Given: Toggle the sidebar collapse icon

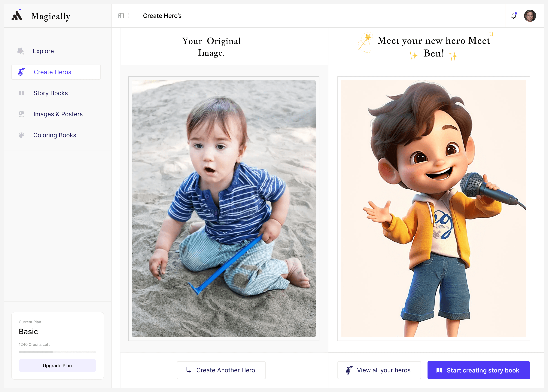Looking at the screenshot, I should 121,16.
